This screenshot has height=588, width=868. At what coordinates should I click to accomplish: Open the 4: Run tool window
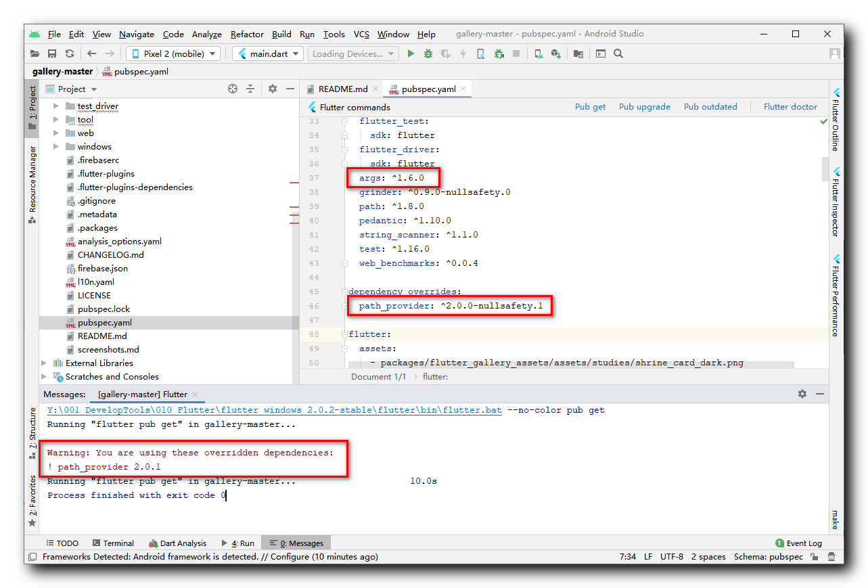click(237, 543)
